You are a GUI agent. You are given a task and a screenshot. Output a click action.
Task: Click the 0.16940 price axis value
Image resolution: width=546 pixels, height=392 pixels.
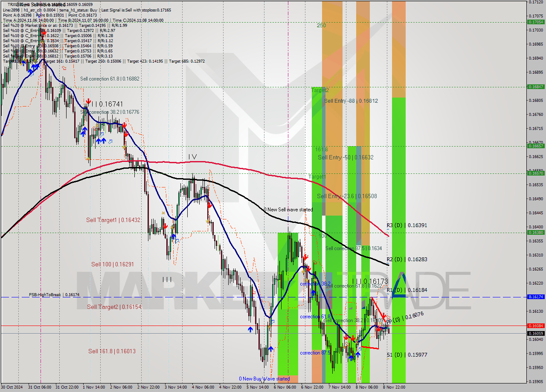coord(536,58)
